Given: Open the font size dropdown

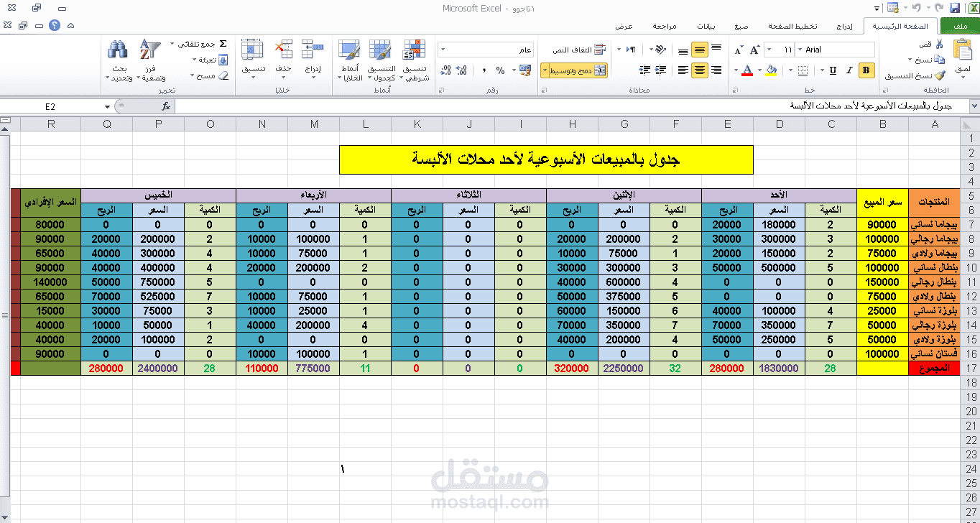Looking at the screenshot, I should point(769,50).
